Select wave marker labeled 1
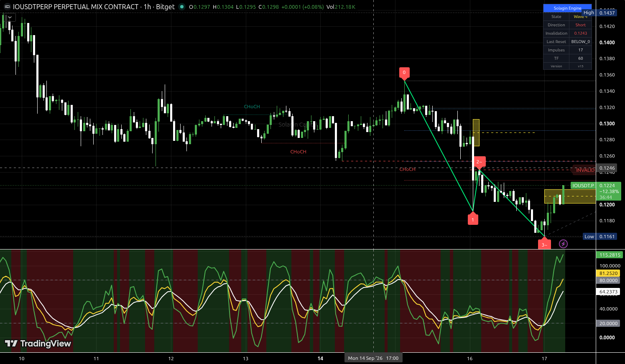Screen dimensions: 625x364 pyautogui.click(x=473, y=219)
